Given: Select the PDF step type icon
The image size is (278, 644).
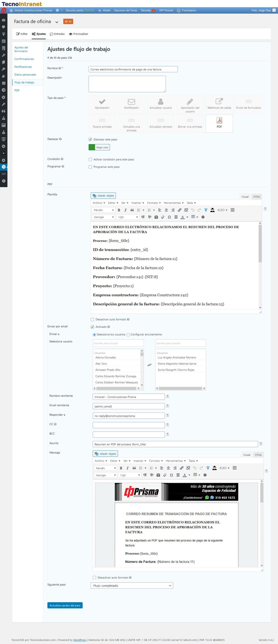Looking at the screenshot, I should click(x=219, y=121).
